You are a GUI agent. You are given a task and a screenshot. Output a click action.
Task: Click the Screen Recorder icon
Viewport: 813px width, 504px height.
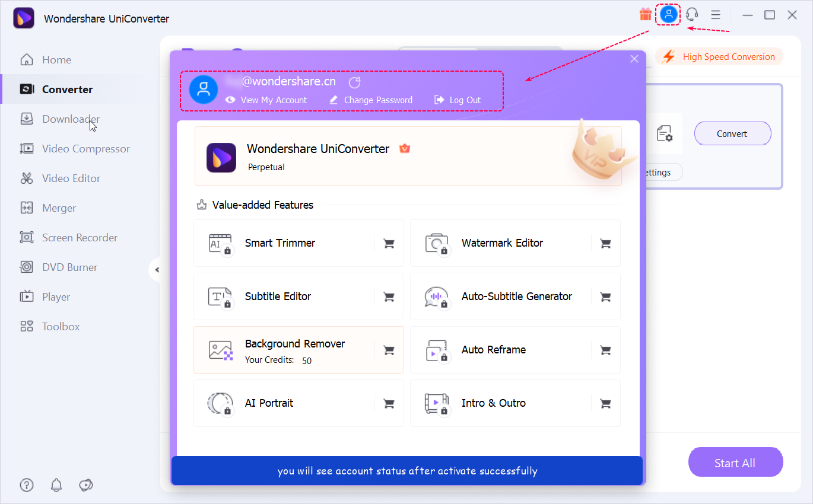(x=27, y=237)
